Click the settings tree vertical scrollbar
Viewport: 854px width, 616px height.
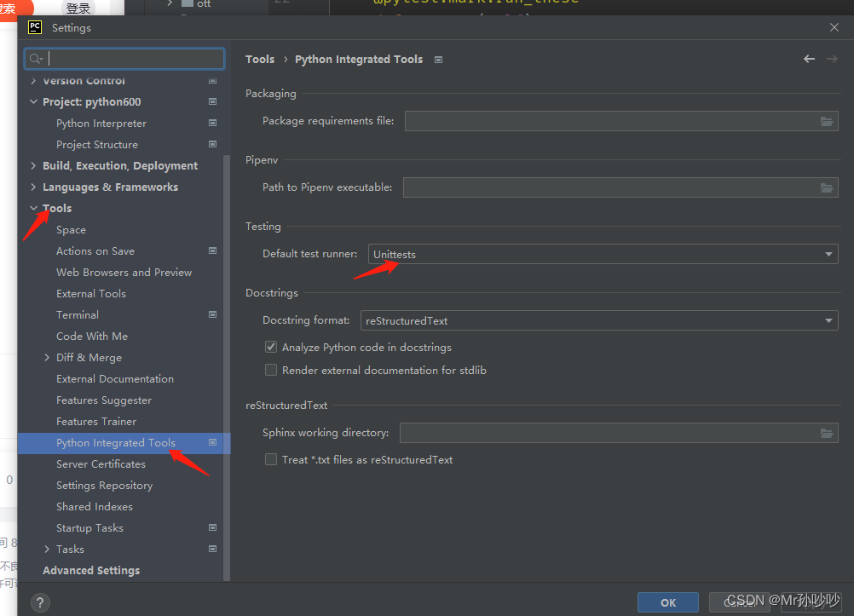(x=227, y=367)
